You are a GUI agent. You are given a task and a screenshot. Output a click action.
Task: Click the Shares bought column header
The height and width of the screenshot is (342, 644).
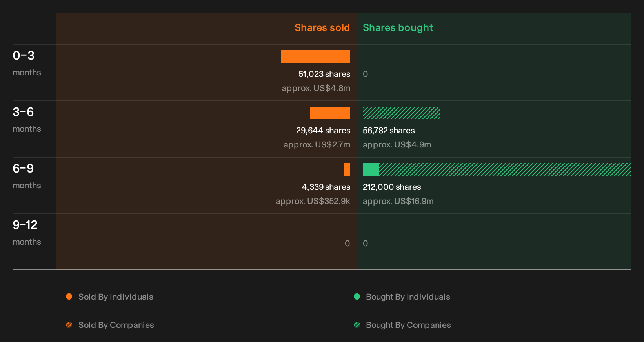(x=398, y=28)
